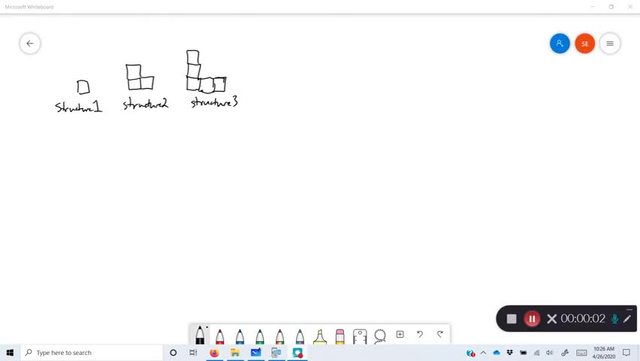640x361 pixels.
Task: Open the Windows Start menu
Action: [10, 352]
